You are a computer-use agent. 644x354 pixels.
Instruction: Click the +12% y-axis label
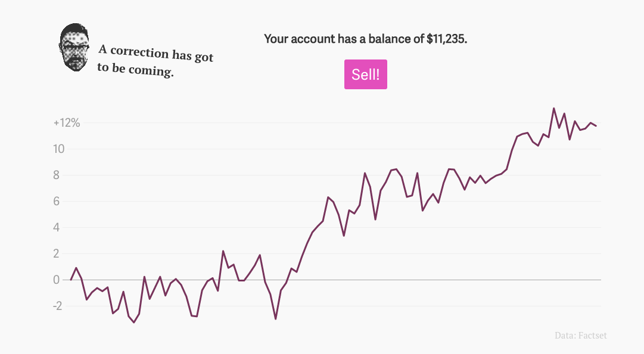(x=66, y=123)
